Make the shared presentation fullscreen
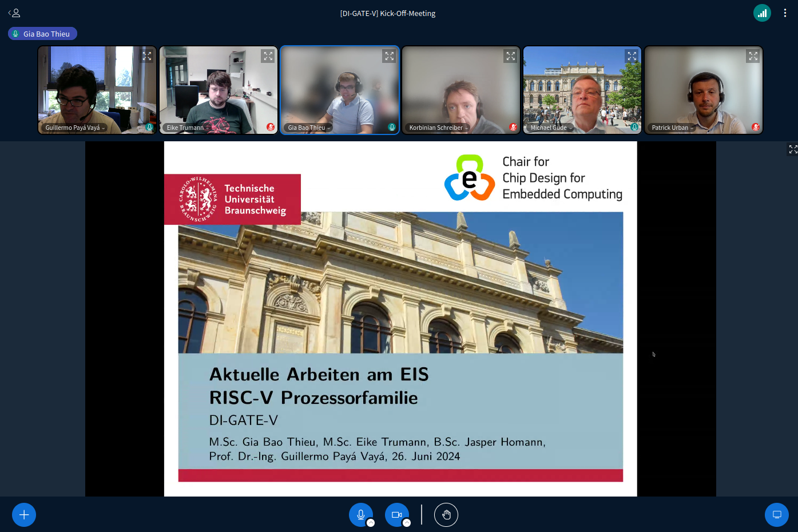798x532 pixels. [x=793, y=149]
